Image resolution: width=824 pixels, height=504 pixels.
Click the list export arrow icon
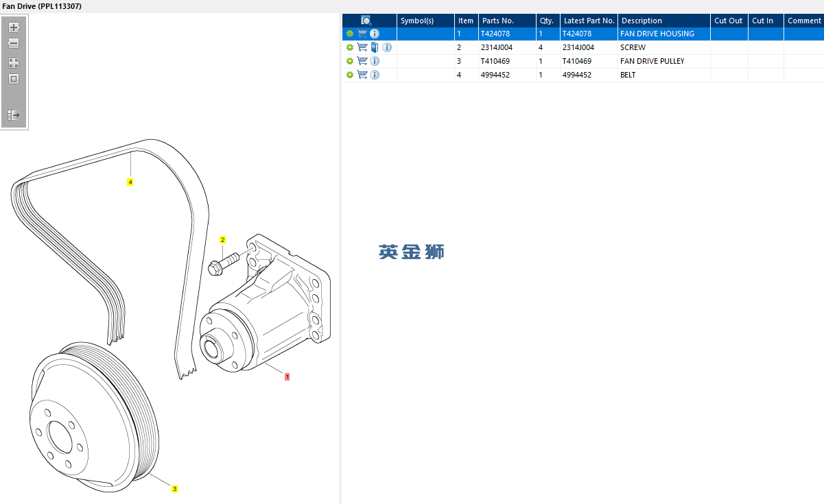pyautogui.click(x=14, y=115)
